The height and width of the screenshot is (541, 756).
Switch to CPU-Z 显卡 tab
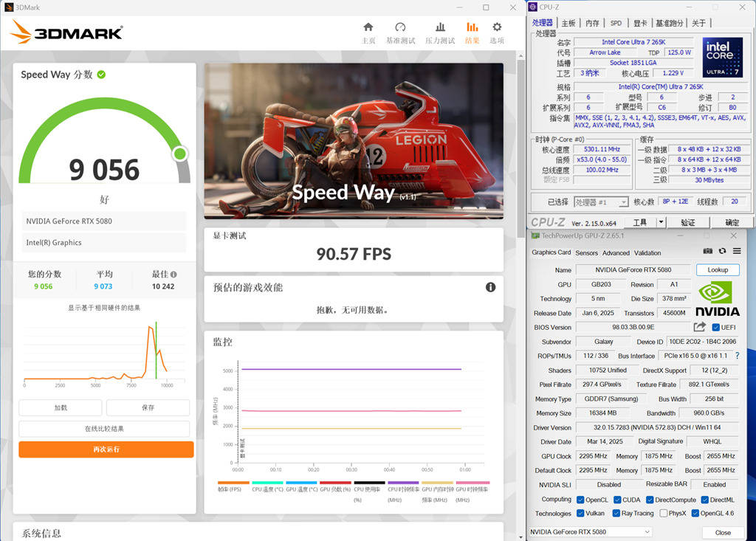640,23
